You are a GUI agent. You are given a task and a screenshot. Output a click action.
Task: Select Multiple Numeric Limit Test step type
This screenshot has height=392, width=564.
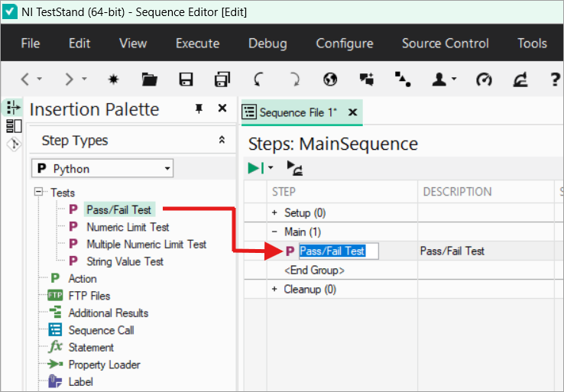[147, 245]
